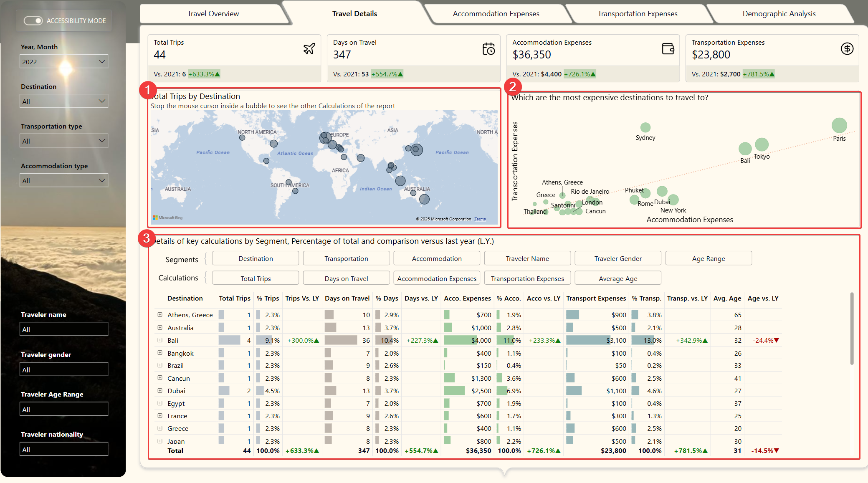Choose the Days on Travel calculation button
Image resolution: width=868 pixels, height=483 pixels.
346,278
